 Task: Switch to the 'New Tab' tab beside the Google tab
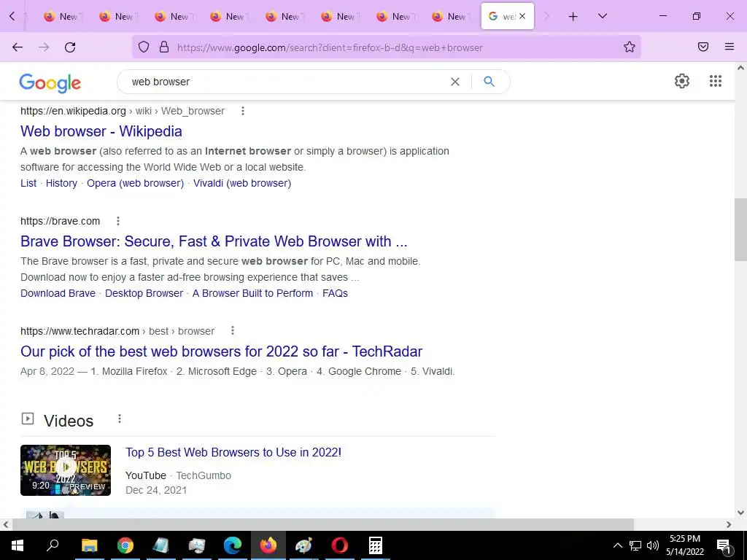pyautogui.click(x=449, y=16)
